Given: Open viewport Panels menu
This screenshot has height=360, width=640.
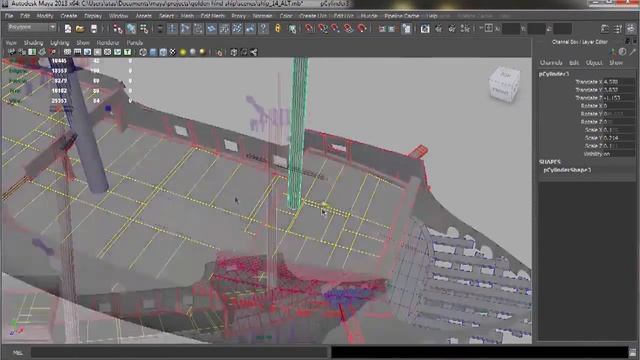Looking at the screenshot, I should pyautogui.click(x=135, y=43).
